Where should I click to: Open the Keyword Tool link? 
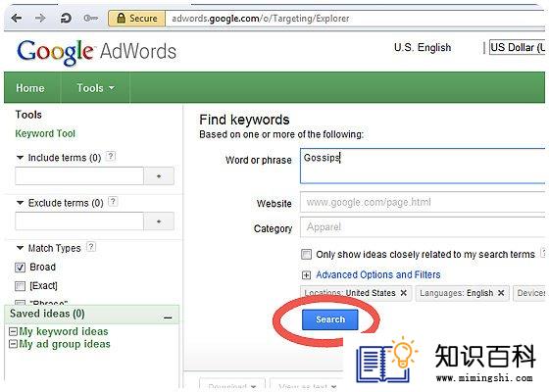45,133
